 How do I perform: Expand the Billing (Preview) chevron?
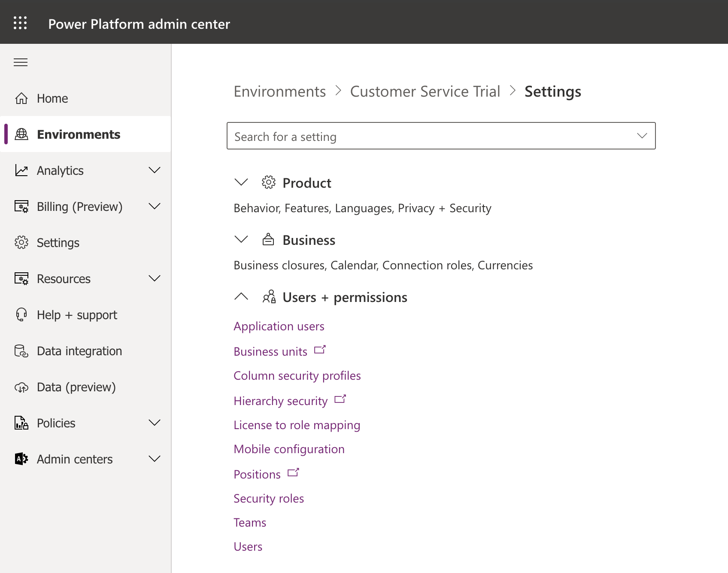(x=155, y=206)
